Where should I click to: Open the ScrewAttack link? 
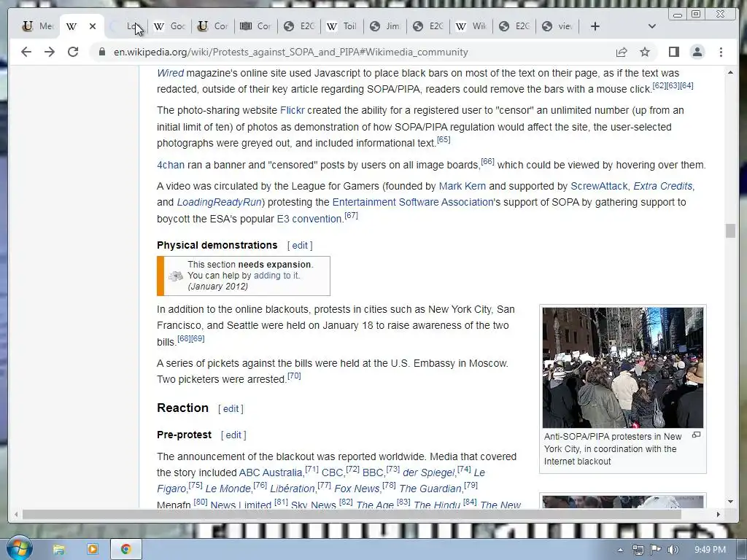pyautogui.click(x=599, y=186)
